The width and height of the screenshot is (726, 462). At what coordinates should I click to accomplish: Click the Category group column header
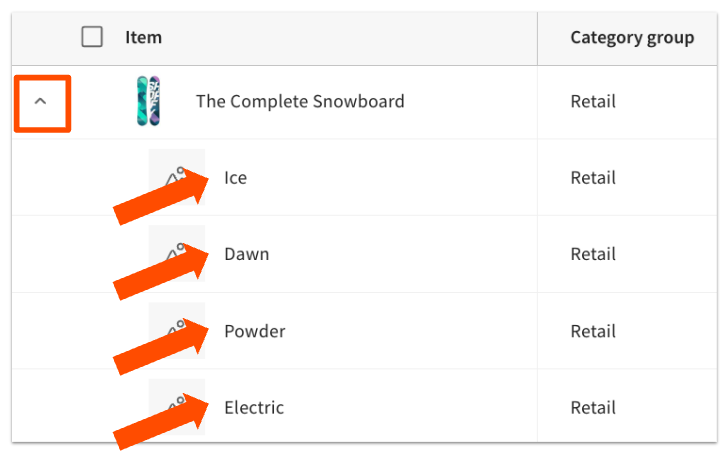pos(632,38)
